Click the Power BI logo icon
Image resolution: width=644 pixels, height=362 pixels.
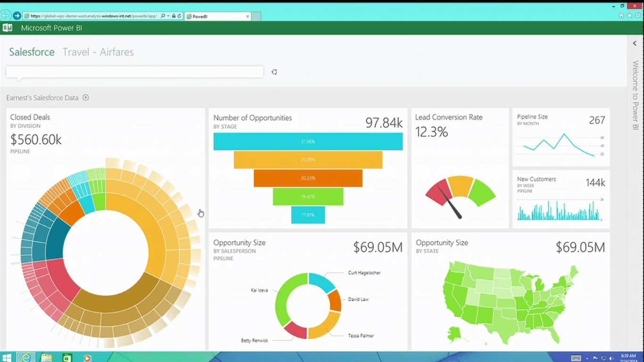tap(7, 28)
